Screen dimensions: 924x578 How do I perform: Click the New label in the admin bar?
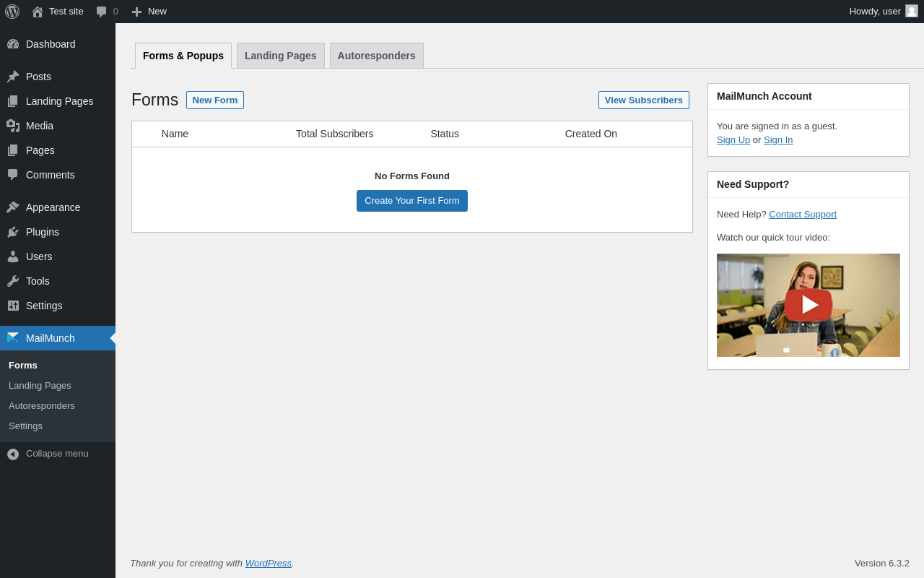[x=157, y=12]
